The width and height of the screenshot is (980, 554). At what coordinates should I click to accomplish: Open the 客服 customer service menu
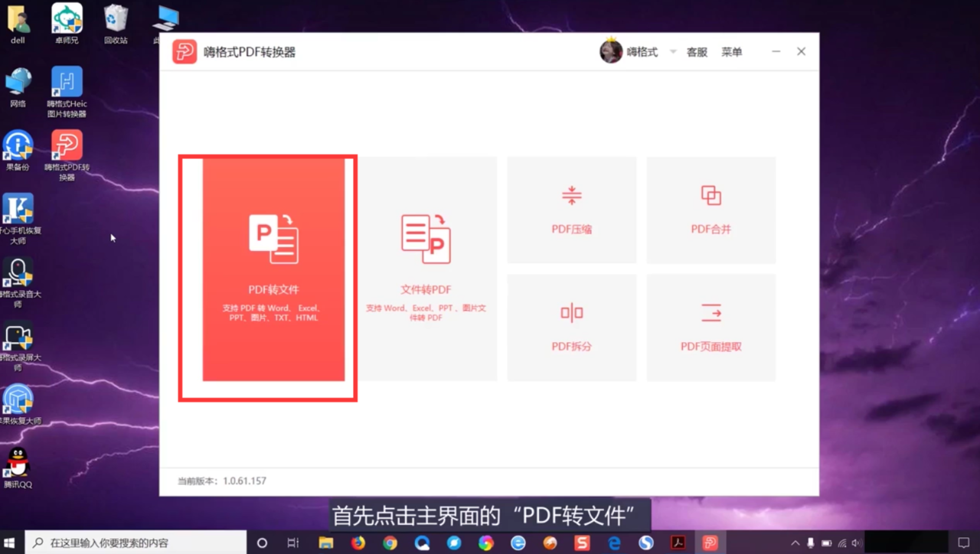tap(697, 52)
